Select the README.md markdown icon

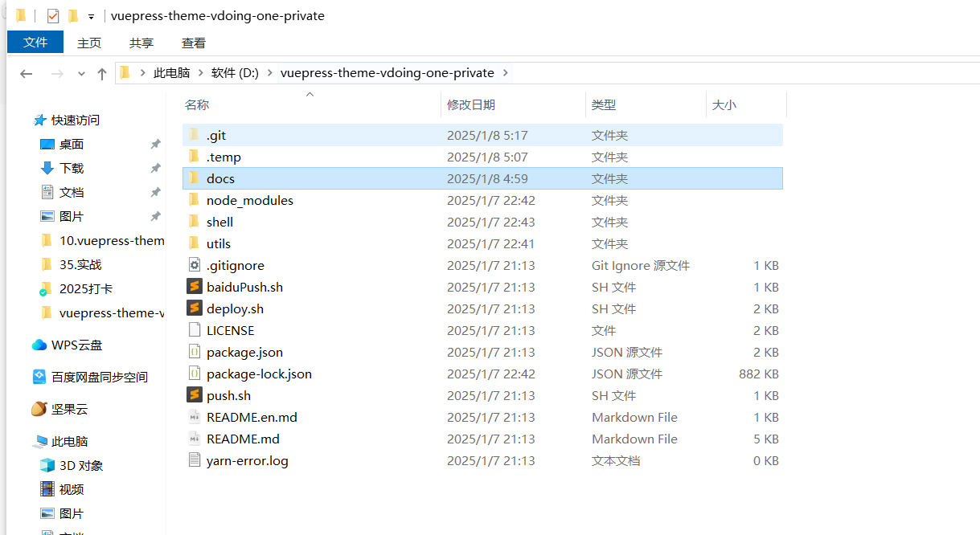click(x=194, y=439)
